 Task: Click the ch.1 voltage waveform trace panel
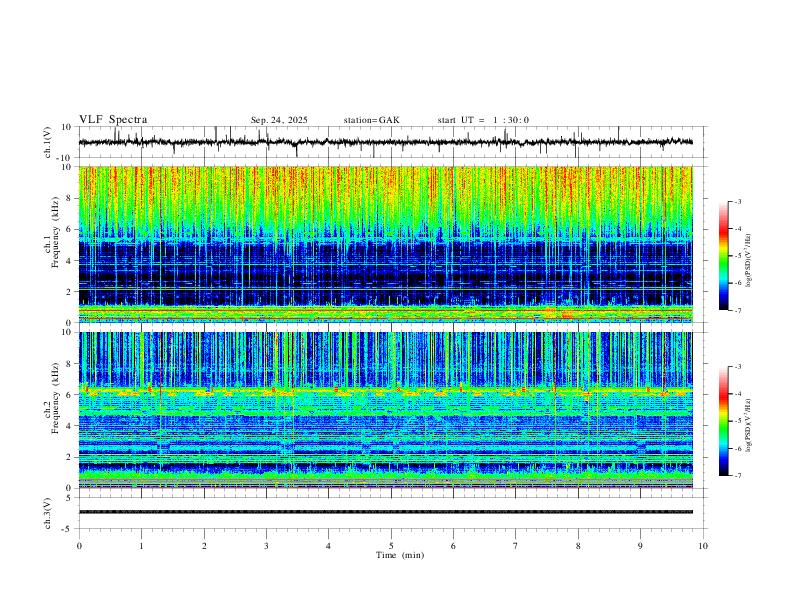pyautogui.click(x=392, y=142)
